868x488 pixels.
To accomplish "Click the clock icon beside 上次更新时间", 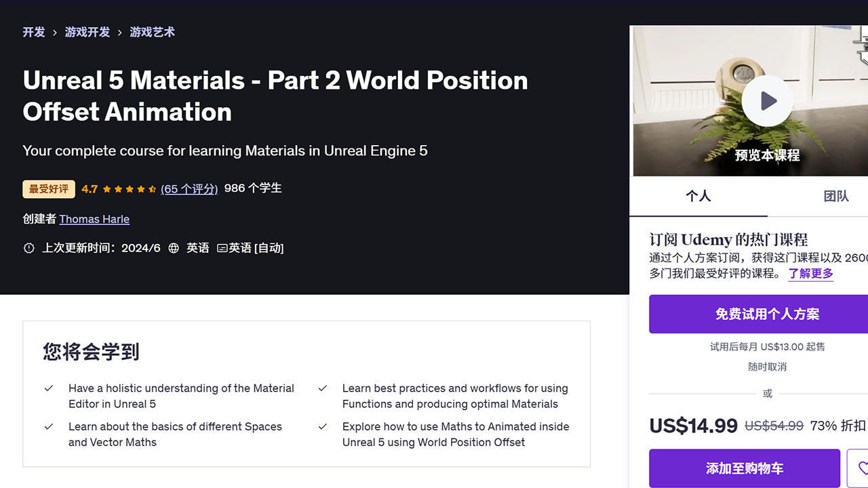I will pyautogui.click(x=28, y=248).
